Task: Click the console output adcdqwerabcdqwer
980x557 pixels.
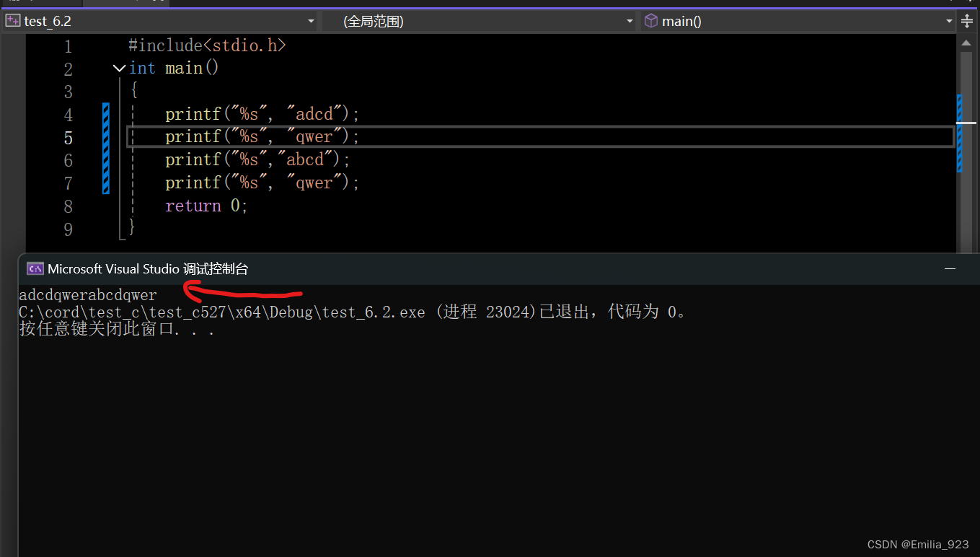Action: pyautogui.click(x=88, y=295)
